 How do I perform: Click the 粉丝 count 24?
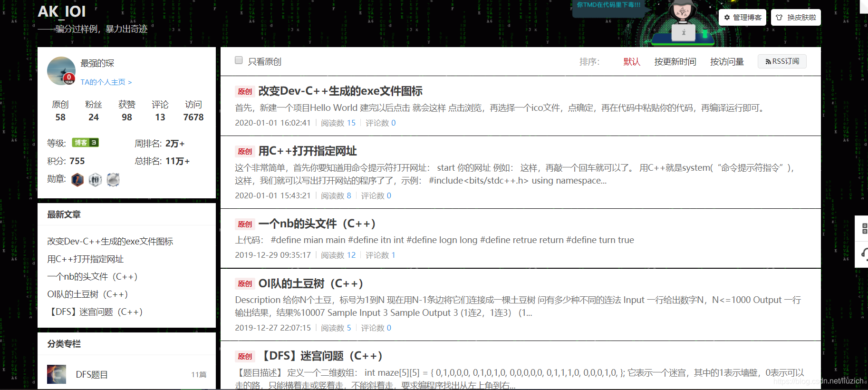click(94, 117)
